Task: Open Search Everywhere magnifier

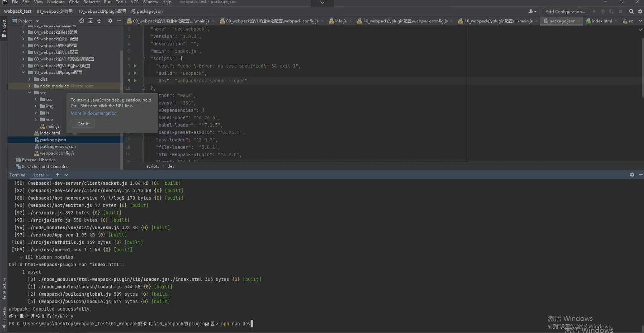Action: [x=631, y=12]
